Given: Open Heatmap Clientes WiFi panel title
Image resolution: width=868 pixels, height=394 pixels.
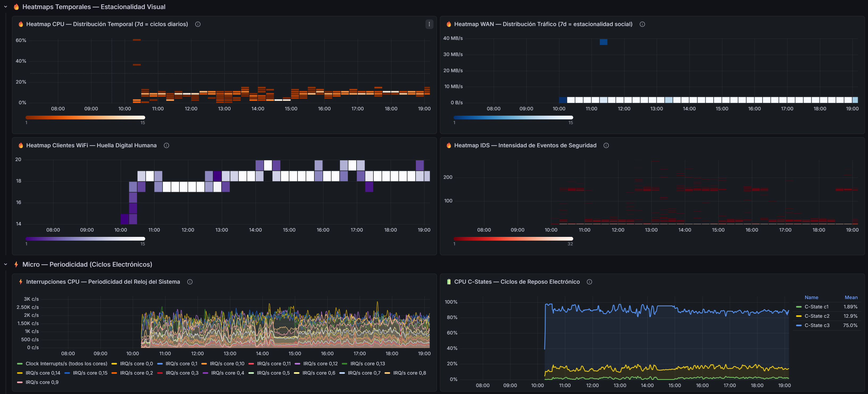Looking at the screenshot, I should pos(91,145).
